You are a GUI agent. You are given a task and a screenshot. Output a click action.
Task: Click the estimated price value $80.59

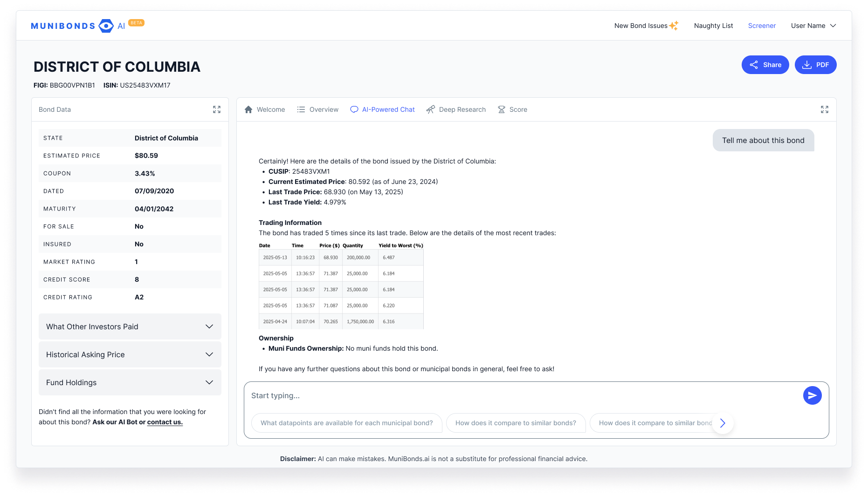click(x=146, y=156)
